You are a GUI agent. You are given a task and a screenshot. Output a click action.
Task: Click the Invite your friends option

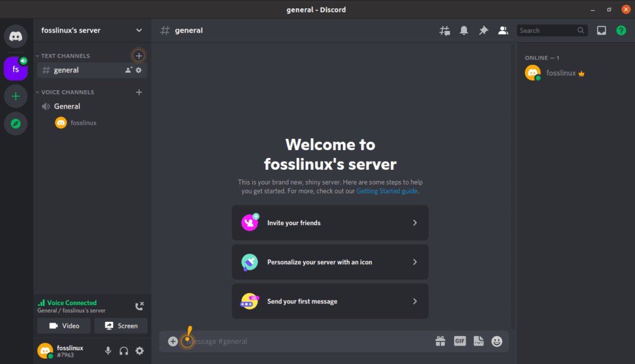pos(330,223)
